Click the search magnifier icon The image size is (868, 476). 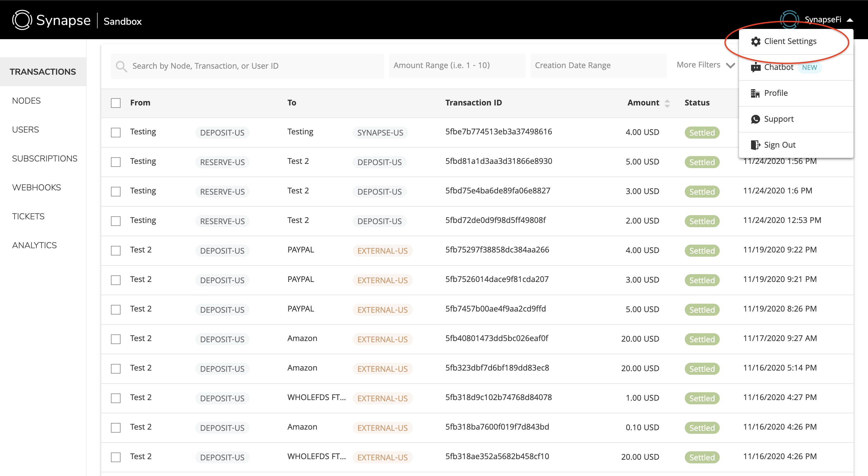tap(121, 66)
